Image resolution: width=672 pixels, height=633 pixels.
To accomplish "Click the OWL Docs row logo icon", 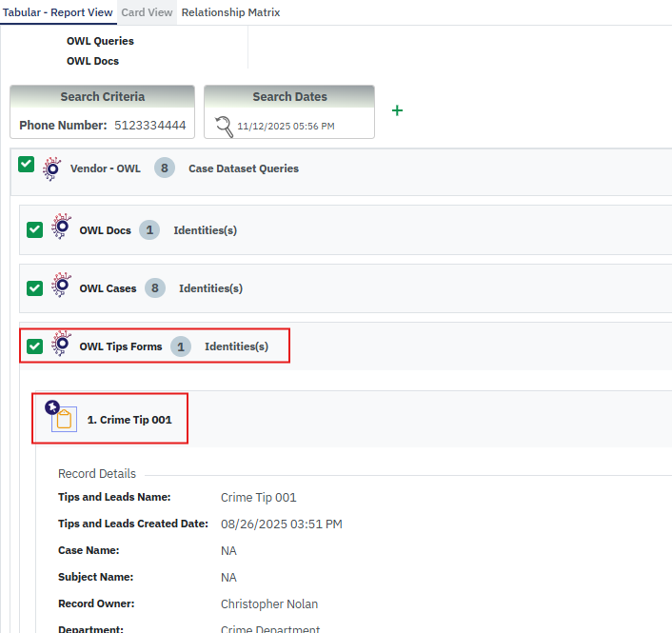I will pos(61,230).
